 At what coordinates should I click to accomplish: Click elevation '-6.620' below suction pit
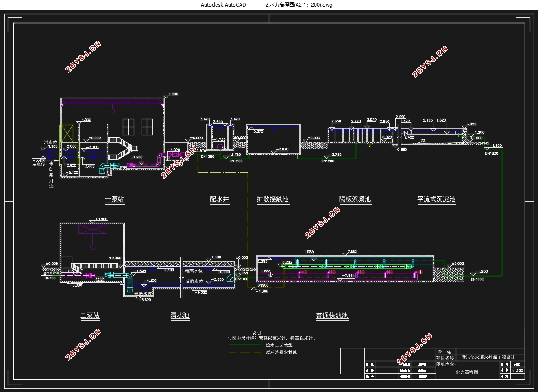click(145, 300)
